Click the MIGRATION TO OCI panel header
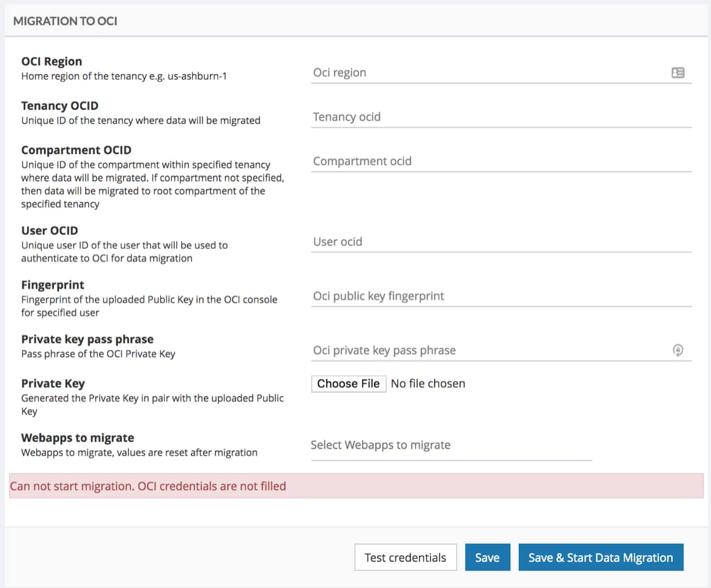This screenshot has width=711, height=588. point(65,21)
